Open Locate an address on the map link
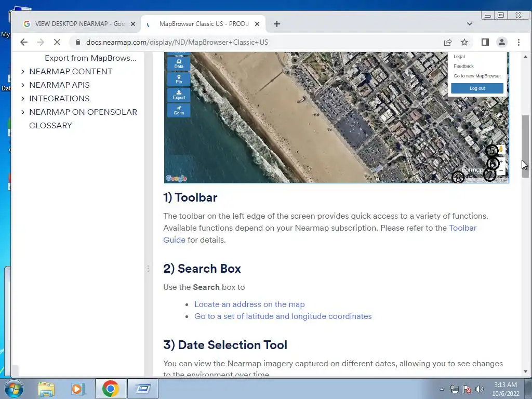The height and width of the screenshot is (399, 532). 249,304
